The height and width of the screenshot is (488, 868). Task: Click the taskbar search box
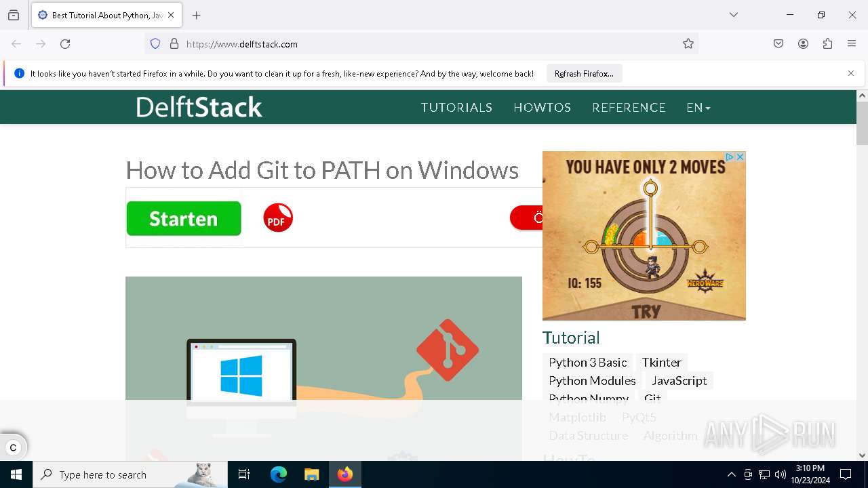pyautogui.click(x=130, y=474)
